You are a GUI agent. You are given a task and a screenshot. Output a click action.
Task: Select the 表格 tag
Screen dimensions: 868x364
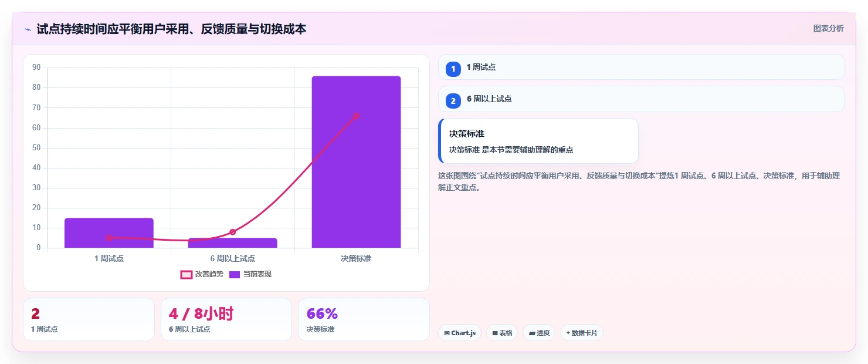[502, 333]
